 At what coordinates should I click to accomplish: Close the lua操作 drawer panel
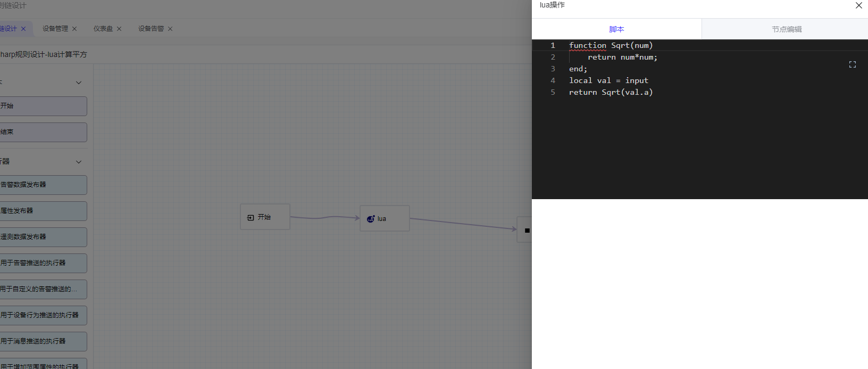coord(858,5)
